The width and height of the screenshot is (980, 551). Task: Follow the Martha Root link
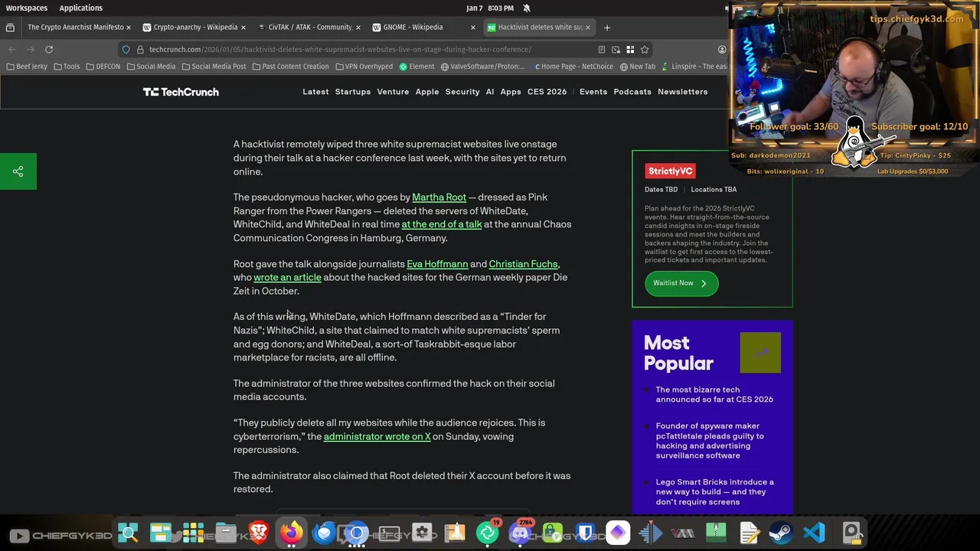click(x=439, y=197)
